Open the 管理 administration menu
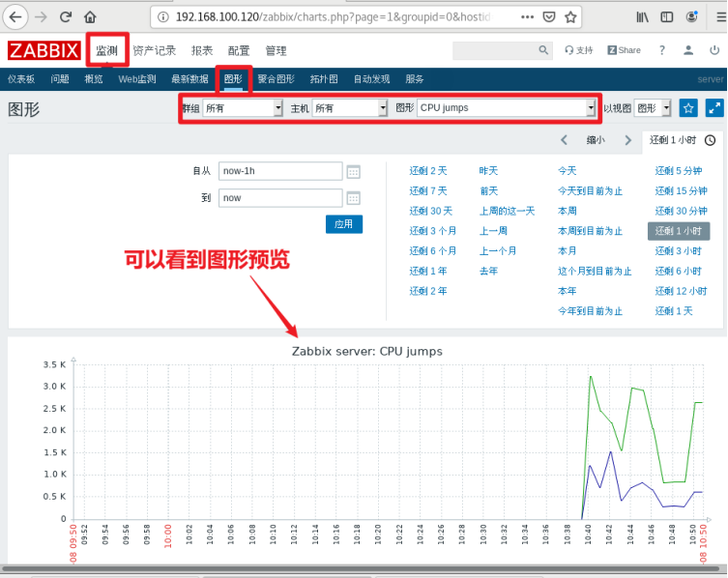Image resolution: width=728 pixels, height=578 pixels. click(276, 50)
